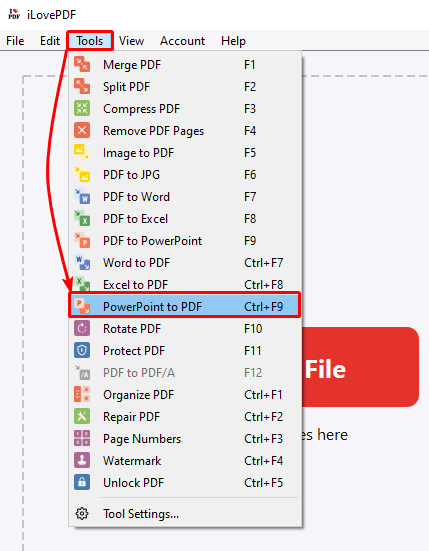
Task: Choose Page Numbers from Tools menu
Action: (185, 439)
